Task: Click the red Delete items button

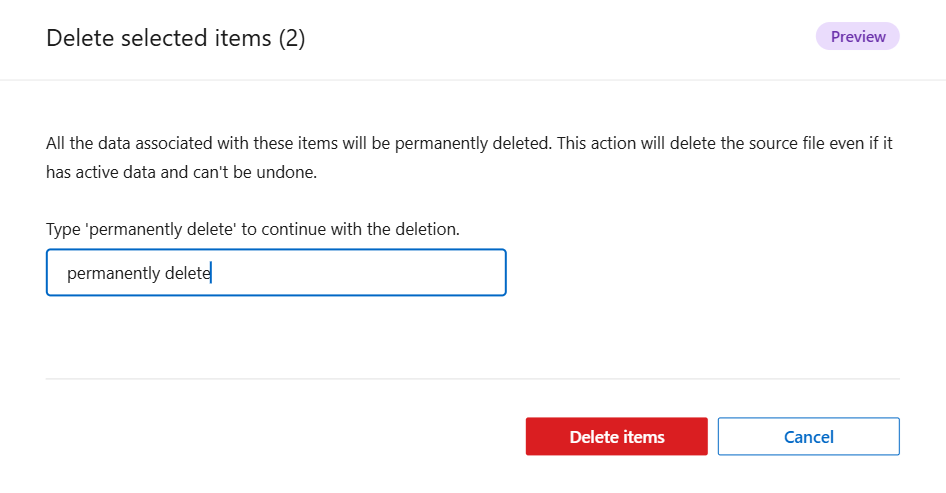Action: tap(616, 437)
